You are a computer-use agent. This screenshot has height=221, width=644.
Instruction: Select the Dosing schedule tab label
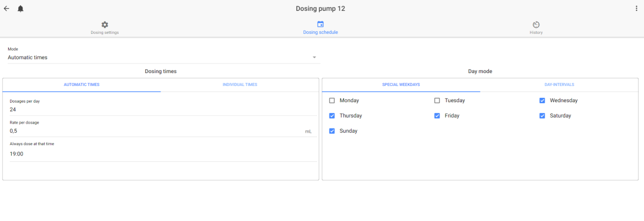click(320, 32)
